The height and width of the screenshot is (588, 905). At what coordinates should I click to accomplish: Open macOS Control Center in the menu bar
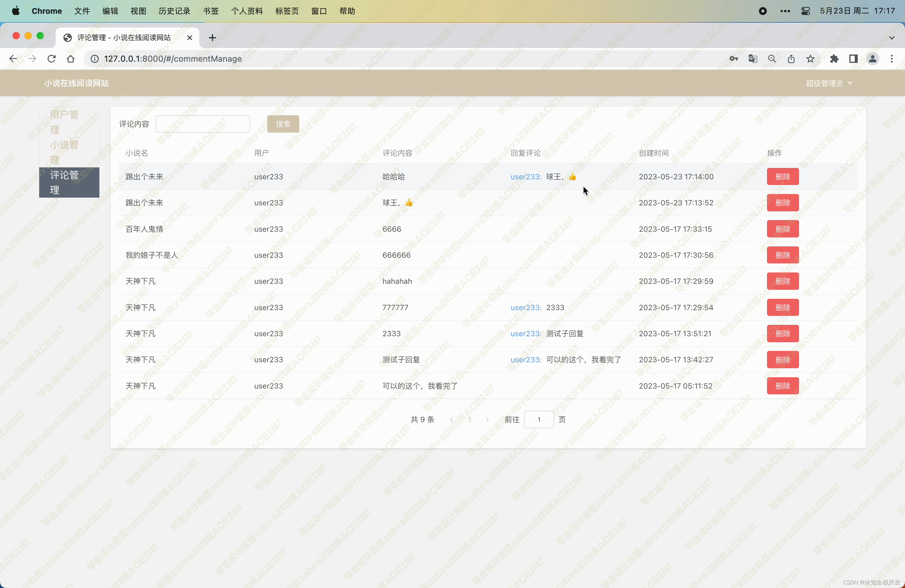[805, 11]
